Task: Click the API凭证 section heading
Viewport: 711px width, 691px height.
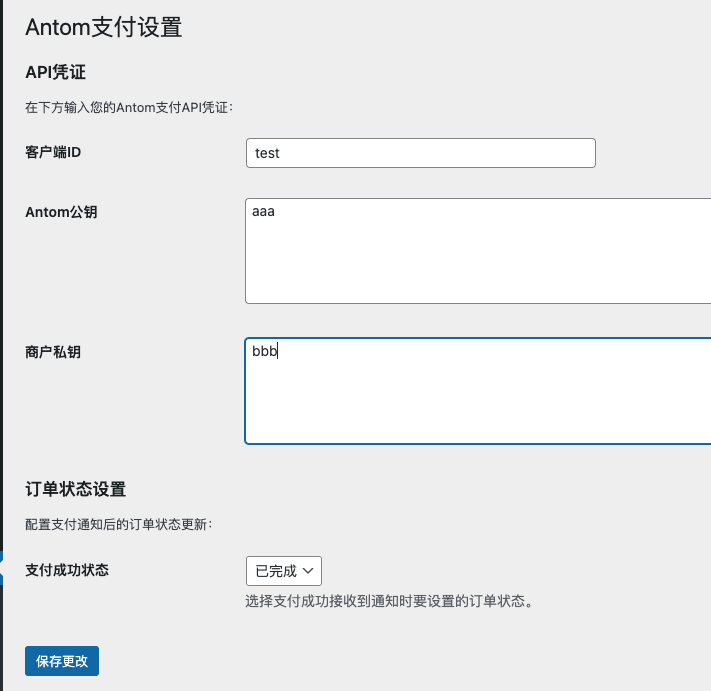Action: [x=58, y=72]
